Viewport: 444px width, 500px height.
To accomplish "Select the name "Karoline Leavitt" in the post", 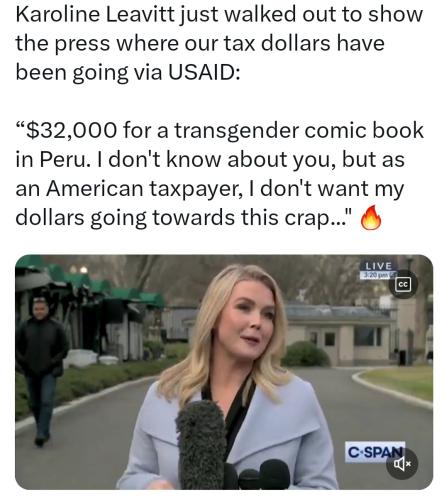I will click(x=95, y=14).
